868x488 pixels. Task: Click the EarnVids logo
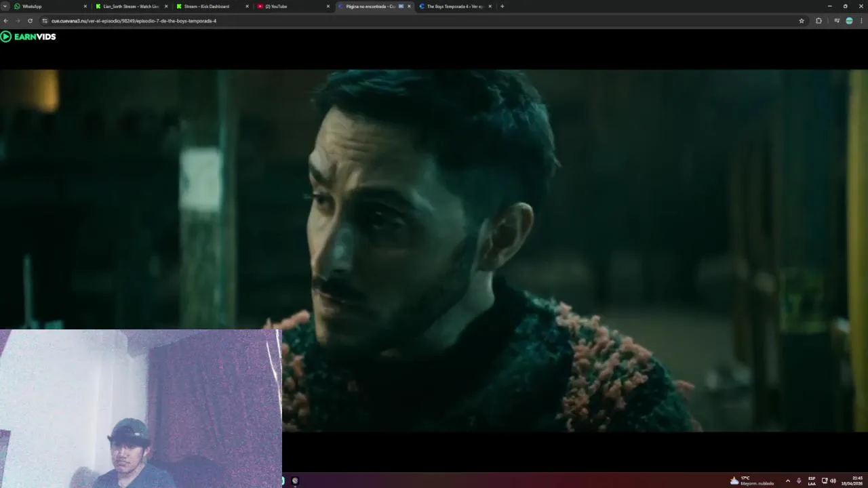coord(28,37)
